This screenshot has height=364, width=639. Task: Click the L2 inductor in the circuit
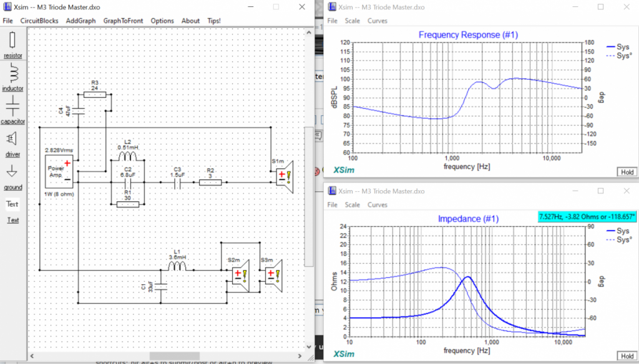click(x=127, y=157)
